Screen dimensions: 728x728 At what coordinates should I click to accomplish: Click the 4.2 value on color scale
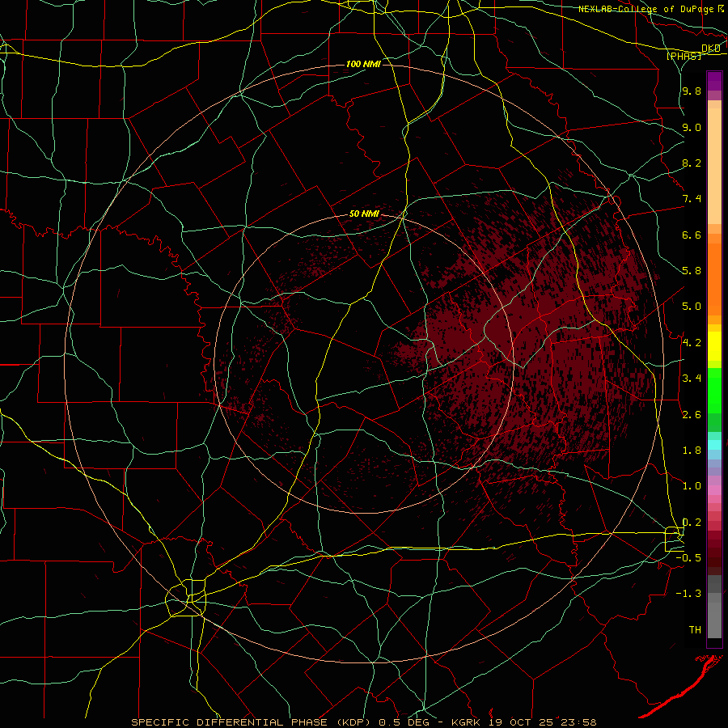692,343
